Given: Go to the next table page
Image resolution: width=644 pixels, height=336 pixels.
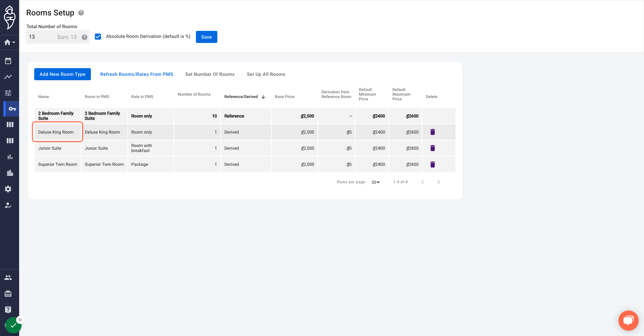Looking at the screenshot, I should pos(439,182).
